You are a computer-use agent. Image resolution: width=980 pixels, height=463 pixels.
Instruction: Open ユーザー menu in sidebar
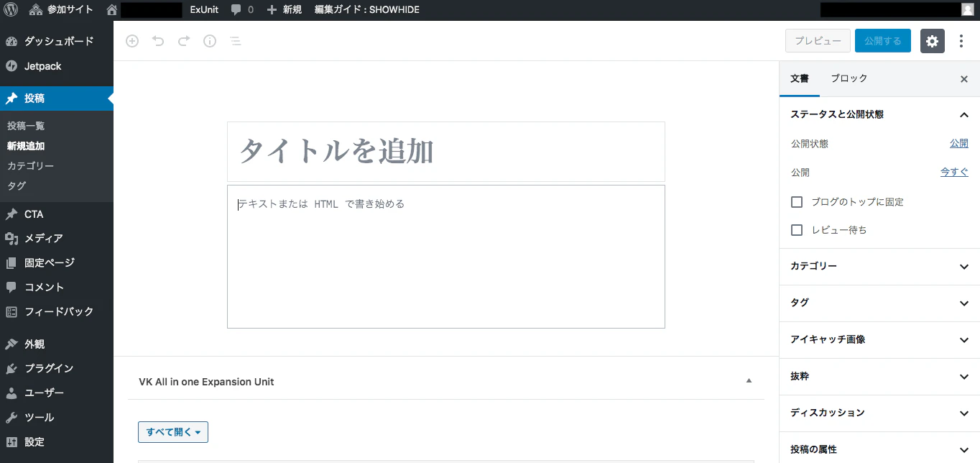pyautogui.click(x=57, y=393)
